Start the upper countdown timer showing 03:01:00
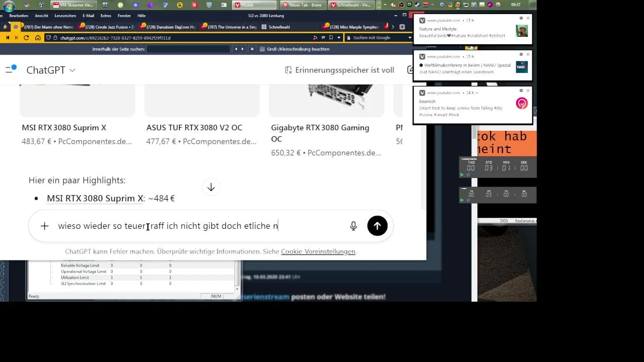The image size is (644, 362). point(462,174)
